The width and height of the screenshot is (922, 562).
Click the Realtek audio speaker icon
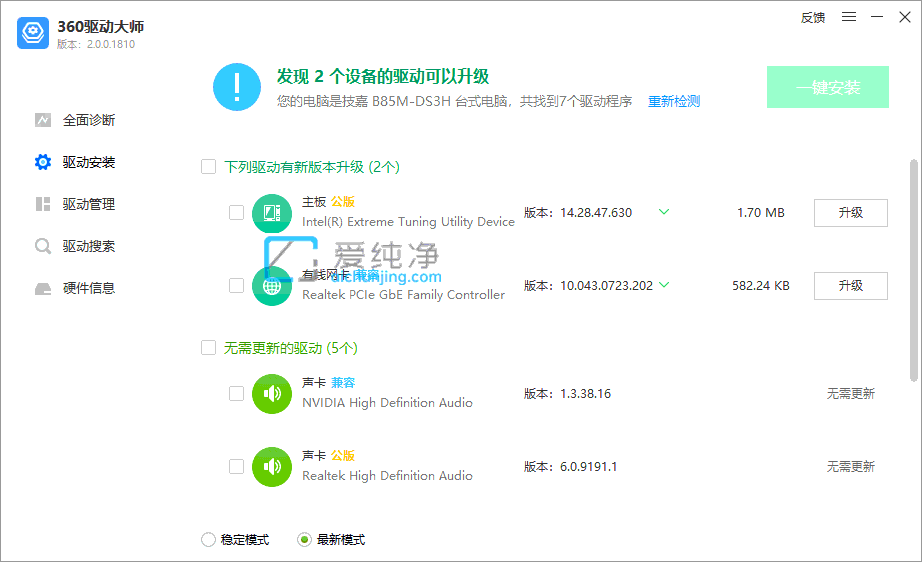point(272,467)
